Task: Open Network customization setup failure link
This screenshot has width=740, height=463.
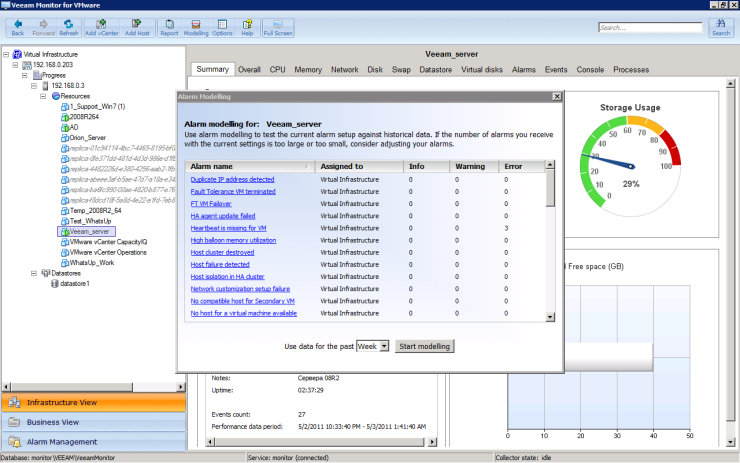Action: coord(240,289)
